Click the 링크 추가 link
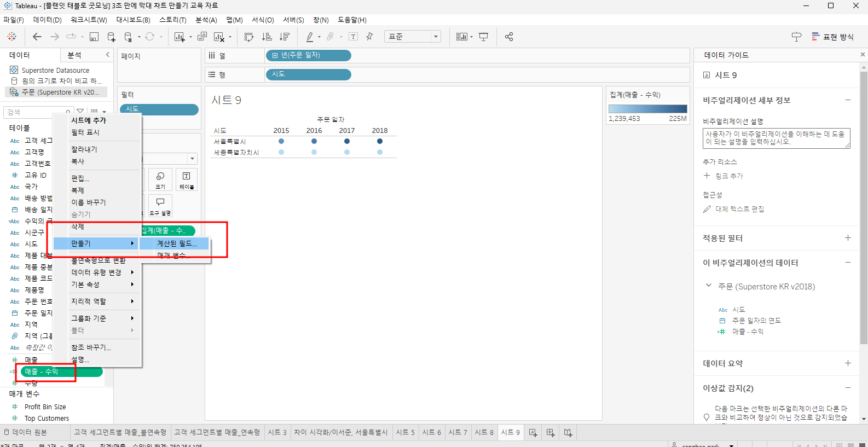This screenshot has height=447, width=868. click(x=729, y=176)
